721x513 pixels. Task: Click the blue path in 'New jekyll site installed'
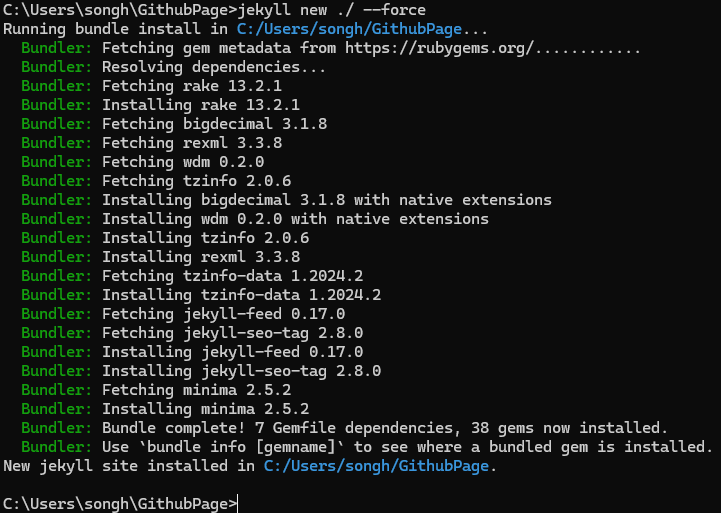(x=376, y=466)
